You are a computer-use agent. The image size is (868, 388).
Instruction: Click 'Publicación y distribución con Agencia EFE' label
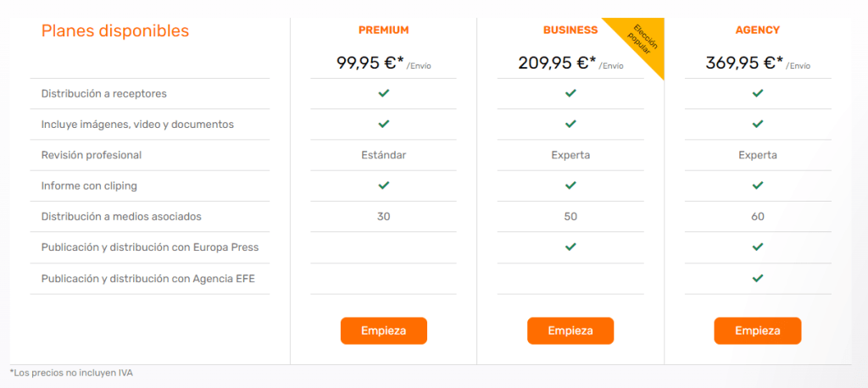coord(147,279)
